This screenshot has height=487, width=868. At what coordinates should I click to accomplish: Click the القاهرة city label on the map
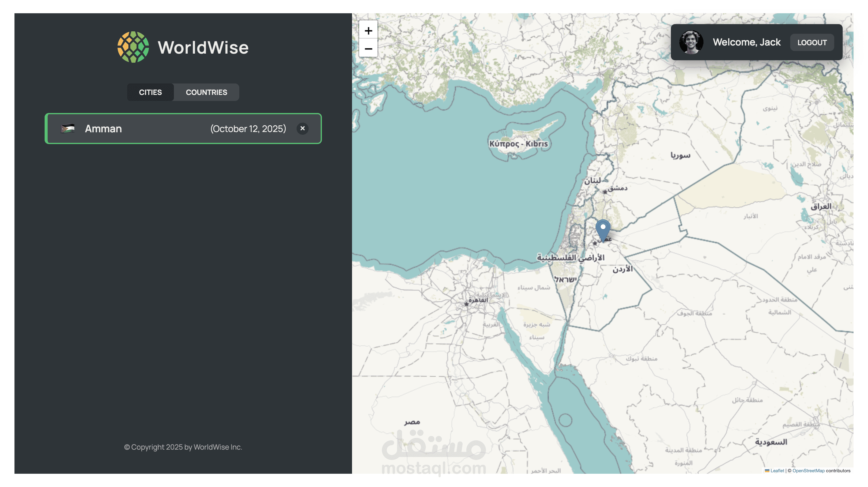coord(478,300)
